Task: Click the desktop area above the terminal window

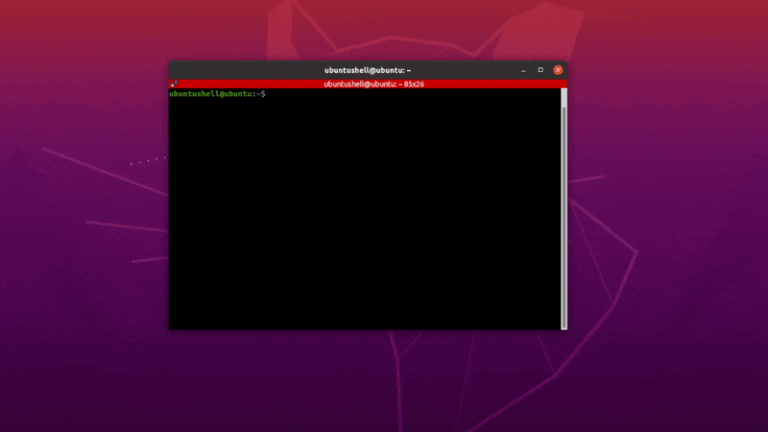Action: [x=367, y=30]
